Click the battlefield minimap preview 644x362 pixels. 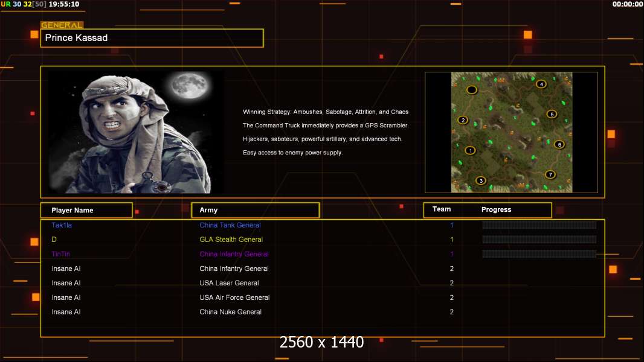point(511,132)
